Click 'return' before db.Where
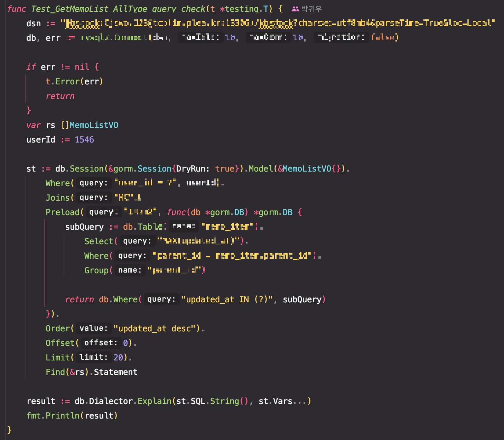The width and height of the screenshot is (504, 440). tap(80, 300)
